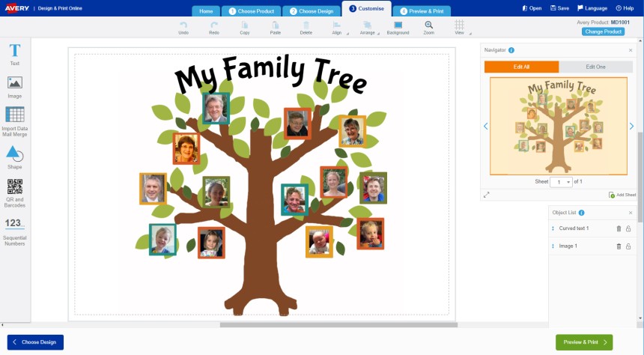Open the Image tool
644x355 pixels.
click(15, 87)
